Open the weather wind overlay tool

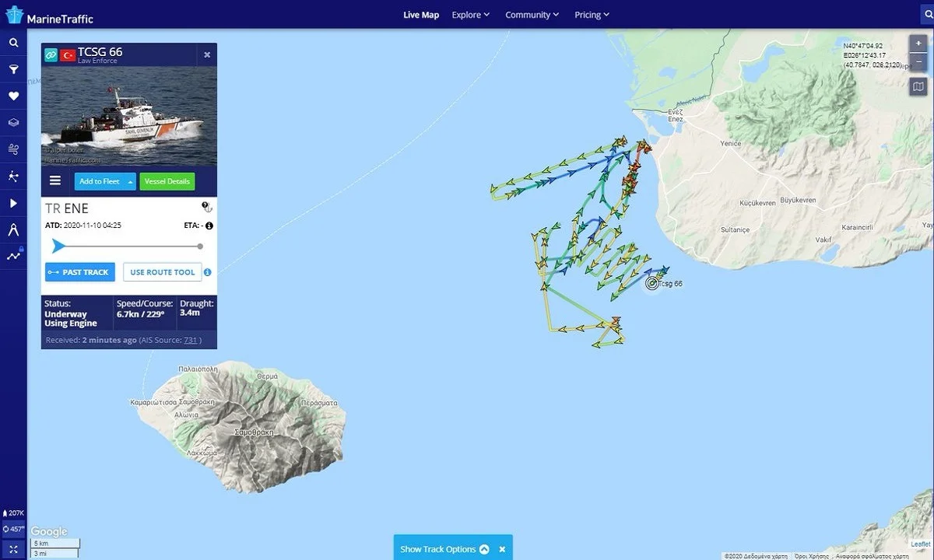(x=13, y=149)
